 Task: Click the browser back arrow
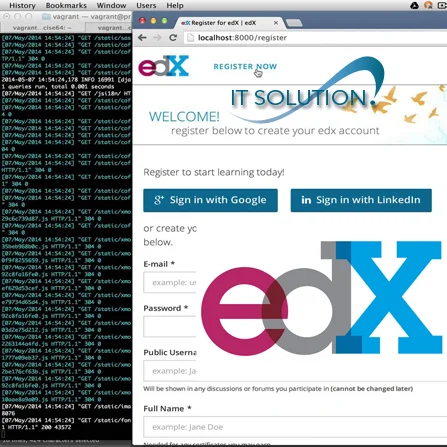pos(142,38)
